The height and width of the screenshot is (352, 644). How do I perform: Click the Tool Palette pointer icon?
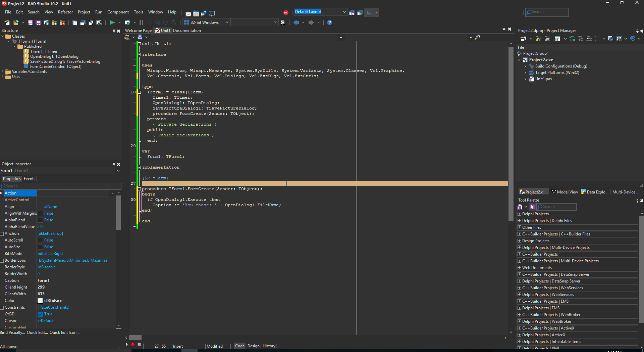point(532,207)
